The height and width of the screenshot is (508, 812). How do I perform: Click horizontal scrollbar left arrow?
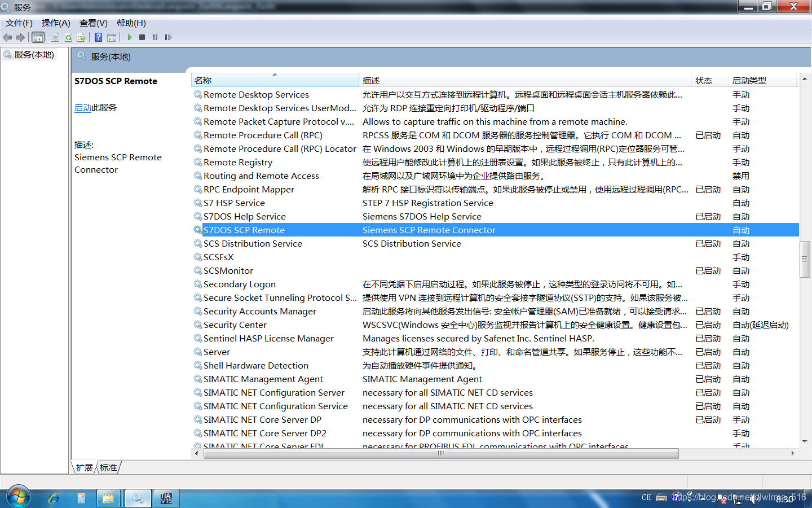[197, 453]
